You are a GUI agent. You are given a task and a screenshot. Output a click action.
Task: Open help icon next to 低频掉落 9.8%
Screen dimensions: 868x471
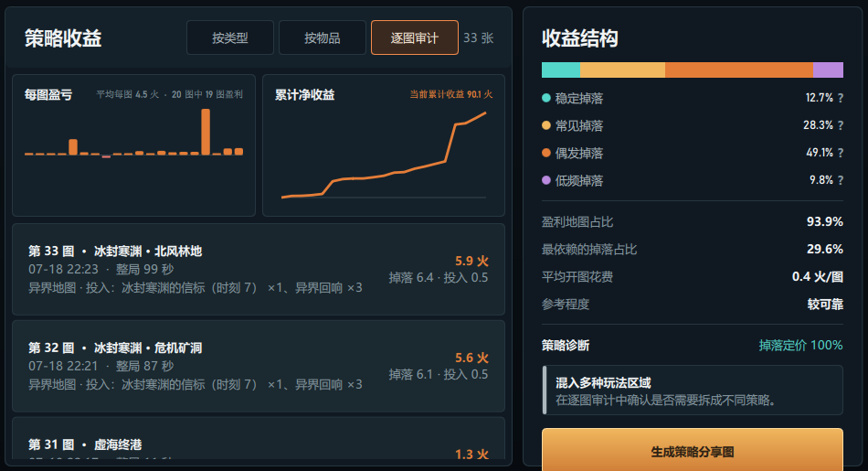(841, 180)
